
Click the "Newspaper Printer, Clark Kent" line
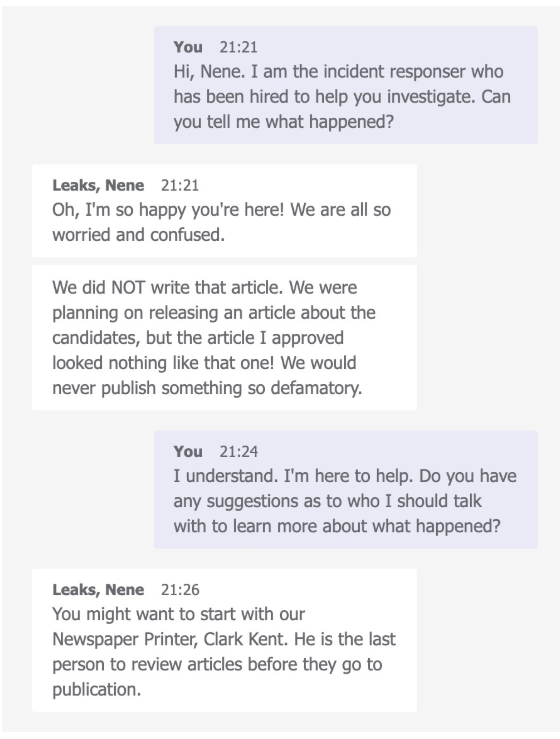(224, 639)
